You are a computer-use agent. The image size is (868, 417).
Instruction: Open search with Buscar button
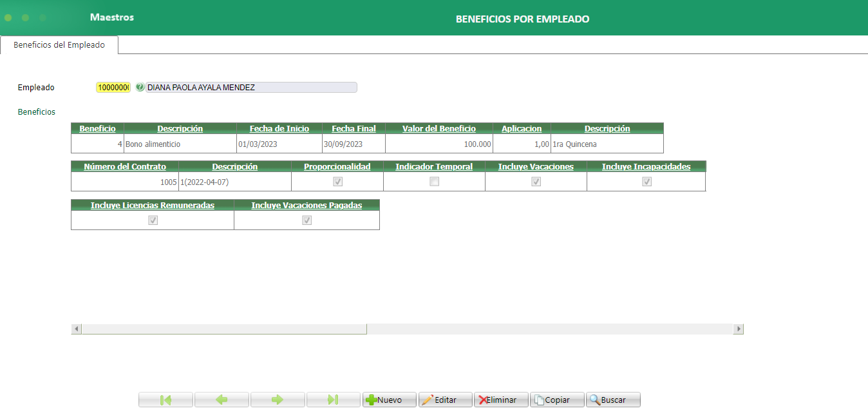click(x=613, y=400)
